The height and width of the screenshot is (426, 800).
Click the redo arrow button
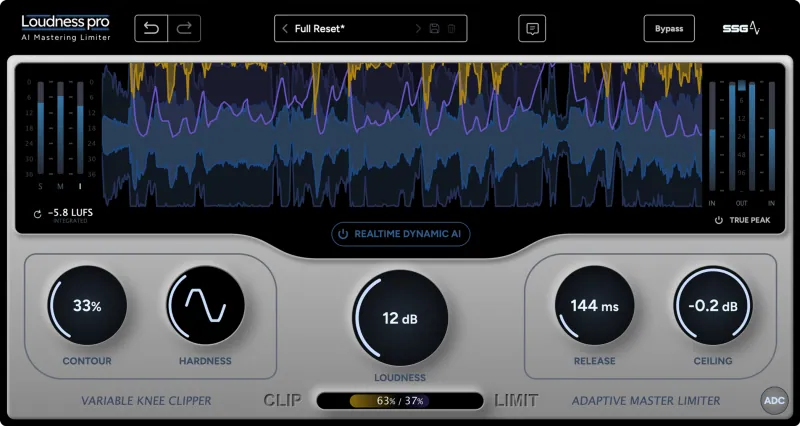pos(184,29)
